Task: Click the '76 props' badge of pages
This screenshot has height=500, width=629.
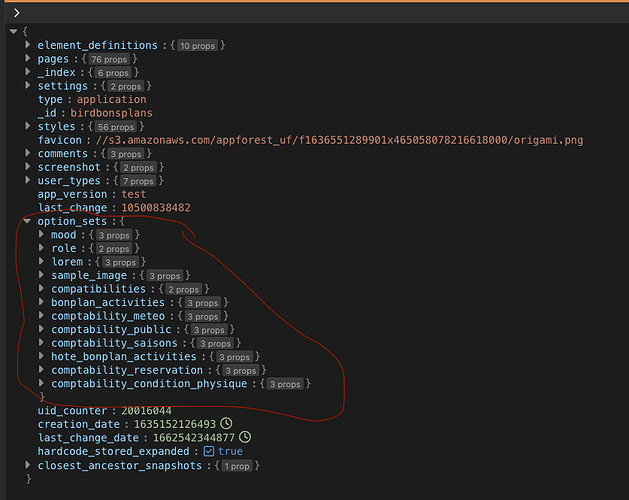Action: tap(109, 59)
